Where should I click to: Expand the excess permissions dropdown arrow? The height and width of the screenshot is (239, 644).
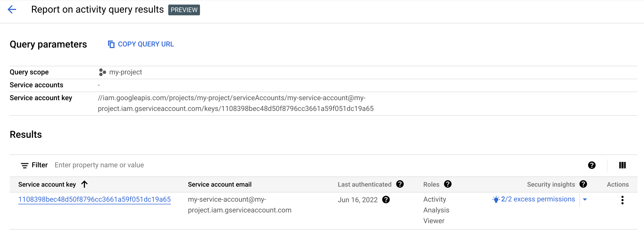click(x=585, y=200)
